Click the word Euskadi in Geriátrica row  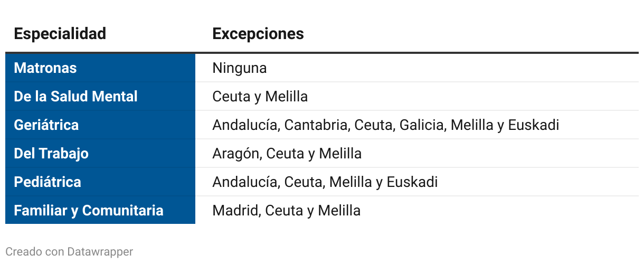pyautogui.click(x=534, y=125)
